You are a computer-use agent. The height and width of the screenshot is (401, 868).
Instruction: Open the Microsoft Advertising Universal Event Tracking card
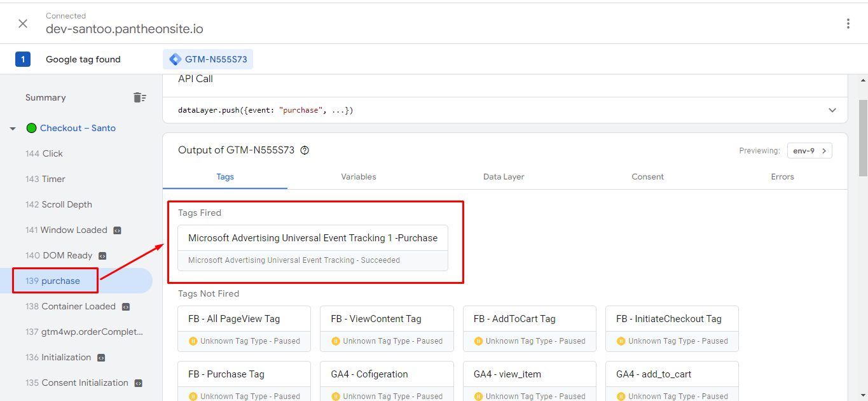point(313,248)
